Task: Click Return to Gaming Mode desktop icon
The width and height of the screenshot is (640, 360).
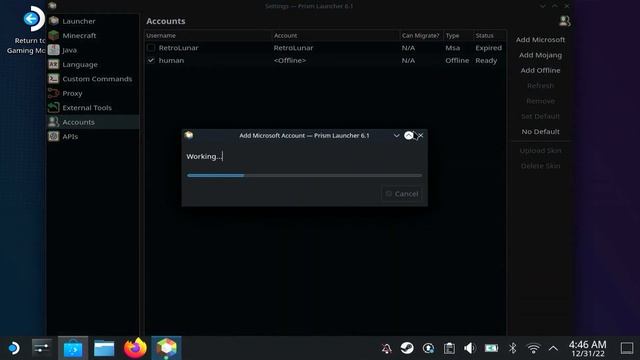Action: 27,30
